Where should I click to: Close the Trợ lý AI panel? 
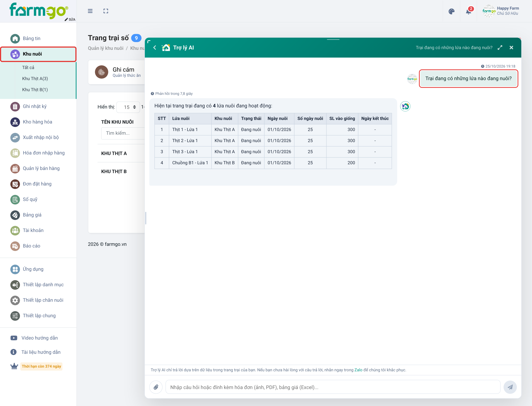[x=511, y=48]
